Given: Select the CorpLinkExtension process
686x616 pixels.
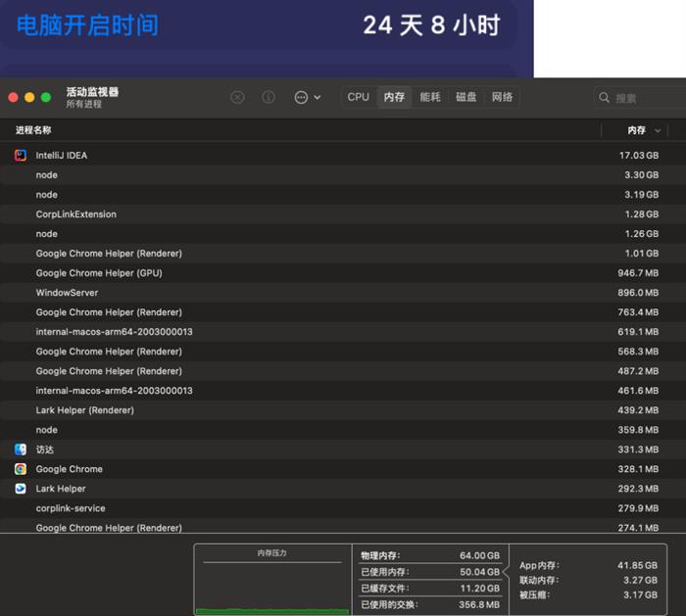Looking at the screenshot, I should coord(343,214).
